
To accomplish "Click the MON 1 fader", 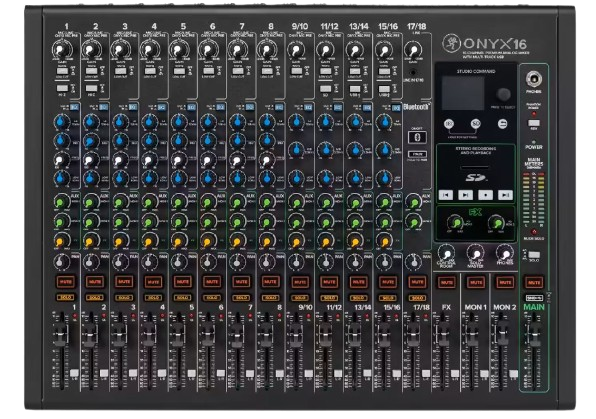I will (x=472, y=335).
